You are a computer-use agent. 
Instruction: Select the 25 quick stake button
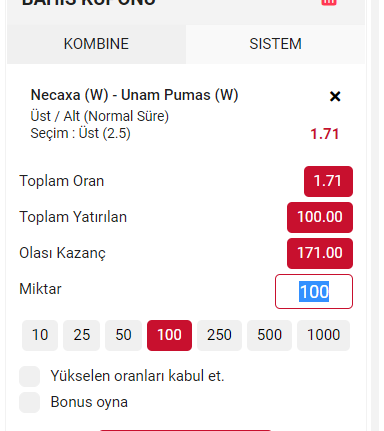click(82, 335)
